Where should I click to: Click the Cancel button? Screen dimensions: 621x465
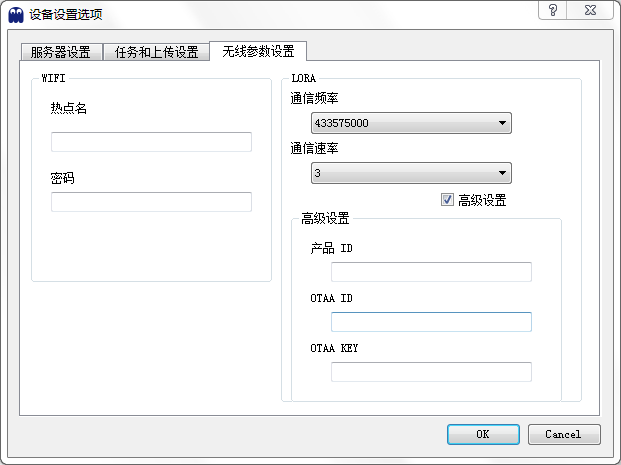point(564,435)
